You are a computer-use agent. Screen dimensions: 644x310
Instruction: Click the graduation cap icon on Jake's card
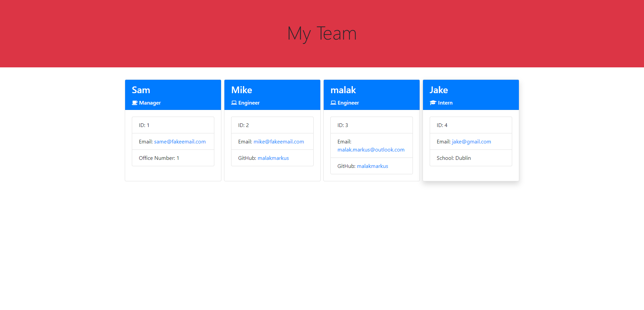432,103
